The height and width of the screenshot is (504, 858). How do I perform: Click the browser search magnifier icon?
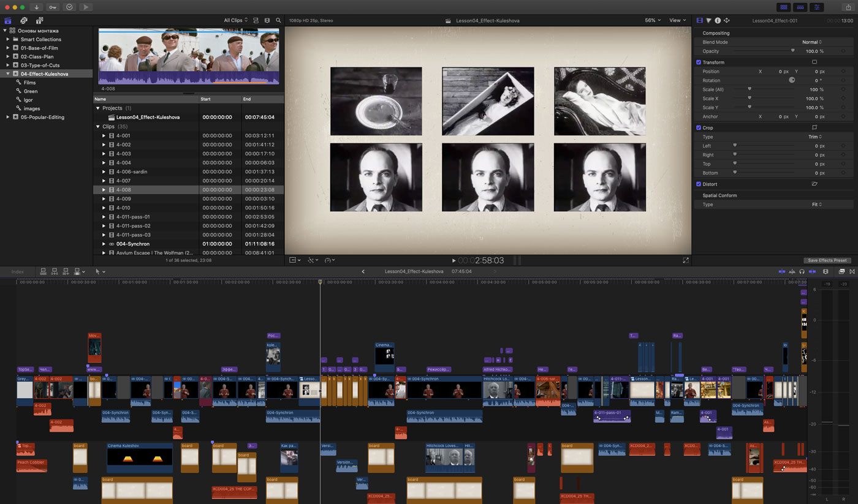pyautogui.click(x=278, y=20)
